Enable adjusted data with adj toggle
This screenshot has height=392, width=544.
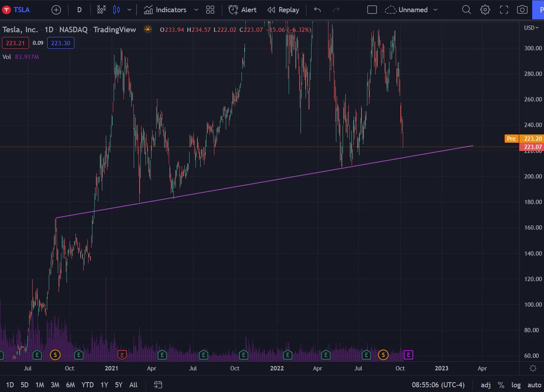point(486,385)
